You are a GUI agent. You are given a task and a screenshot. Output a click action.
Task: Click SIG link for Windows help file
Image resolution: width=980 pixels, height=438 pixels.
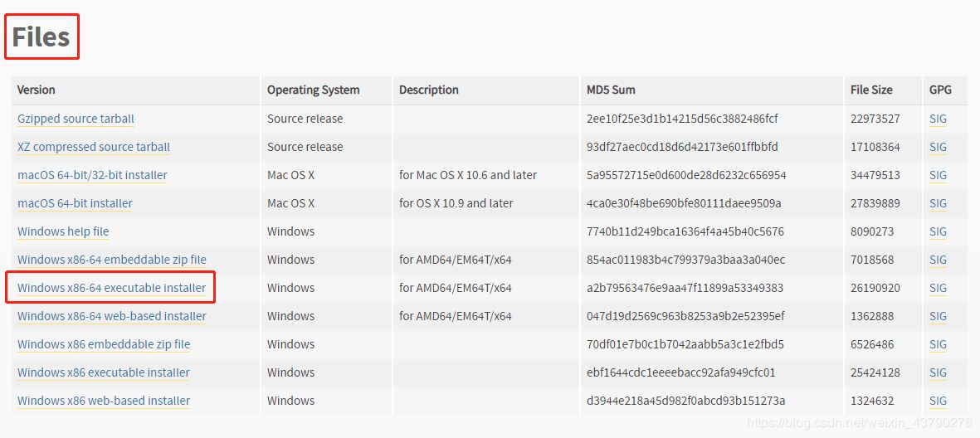click(938, 231)
